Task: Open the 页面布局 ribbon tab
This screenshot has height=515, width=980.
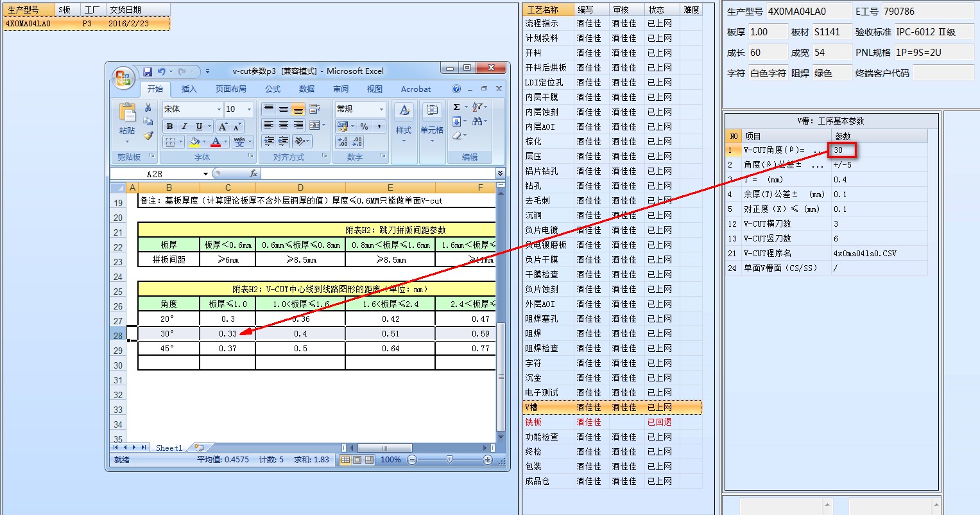Action: tap(230, 89)
